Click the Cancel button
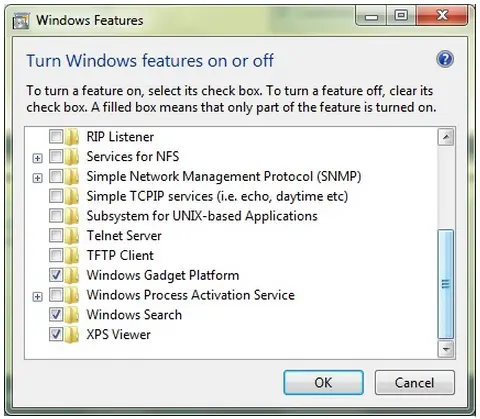 click(x=414, y=382)
